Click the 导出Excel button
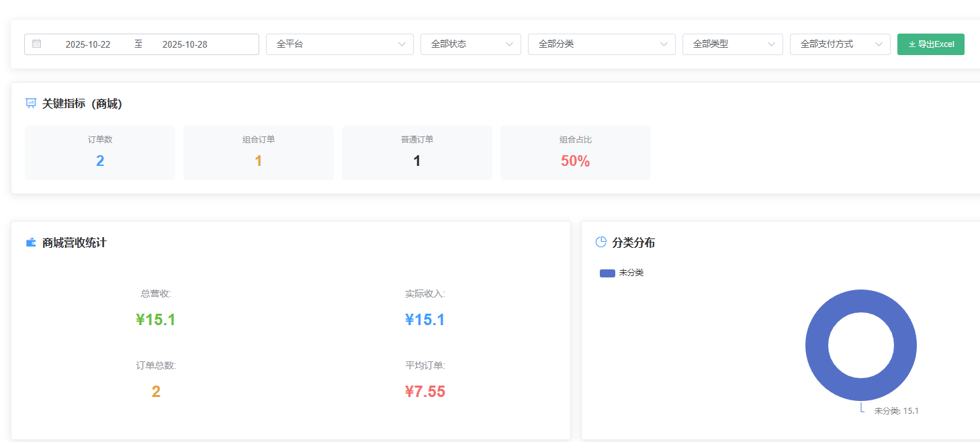Screen dimensions: 980x442 click(x=931, y=44)
